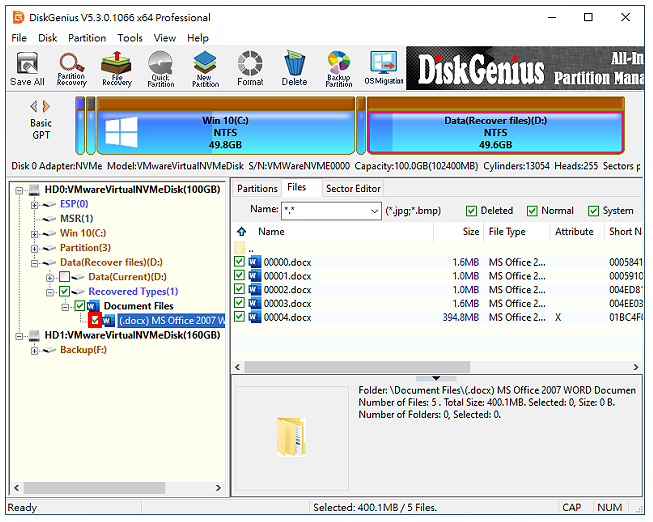Expand the Backup(F:) tree node
The image size is (653, 522).
(x=35, y=350)
